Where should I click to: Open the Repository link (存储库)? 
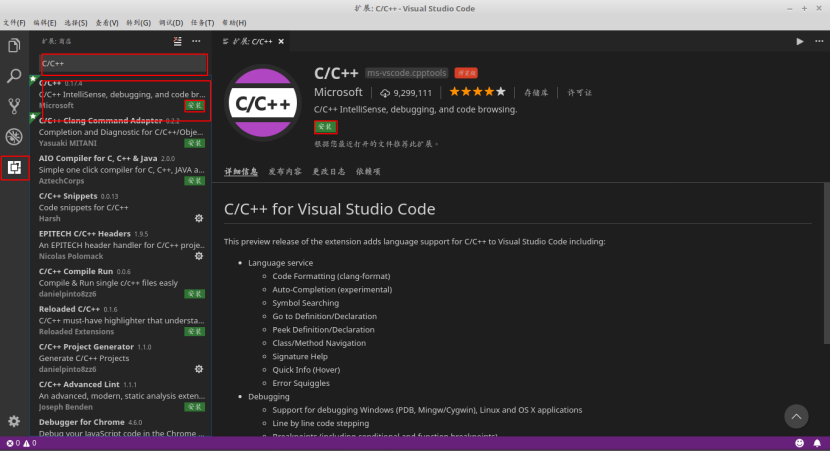536,93
